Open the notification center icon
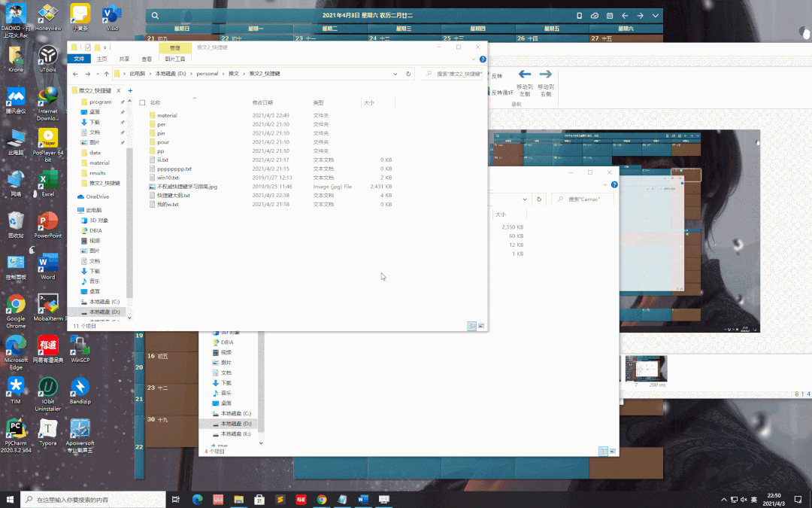This screenshot has width=812, height=508. (798, 499)
